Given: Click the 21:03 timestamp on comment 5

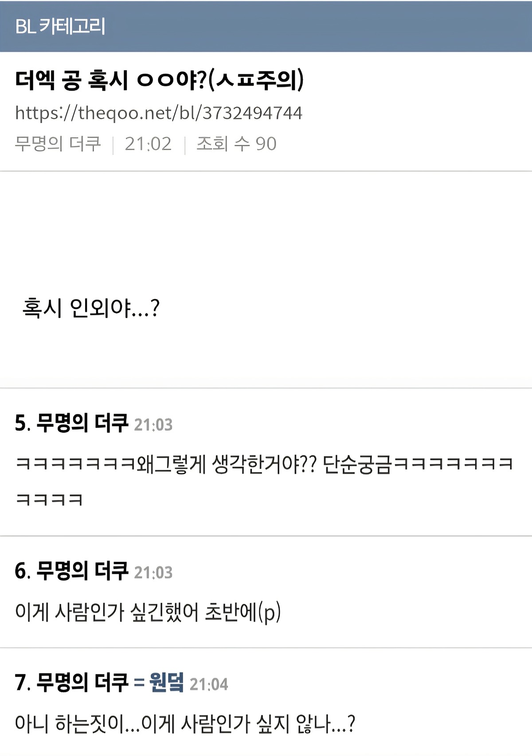Looking at the screenshot, I should pyautogui.click(x=153, y=425).
